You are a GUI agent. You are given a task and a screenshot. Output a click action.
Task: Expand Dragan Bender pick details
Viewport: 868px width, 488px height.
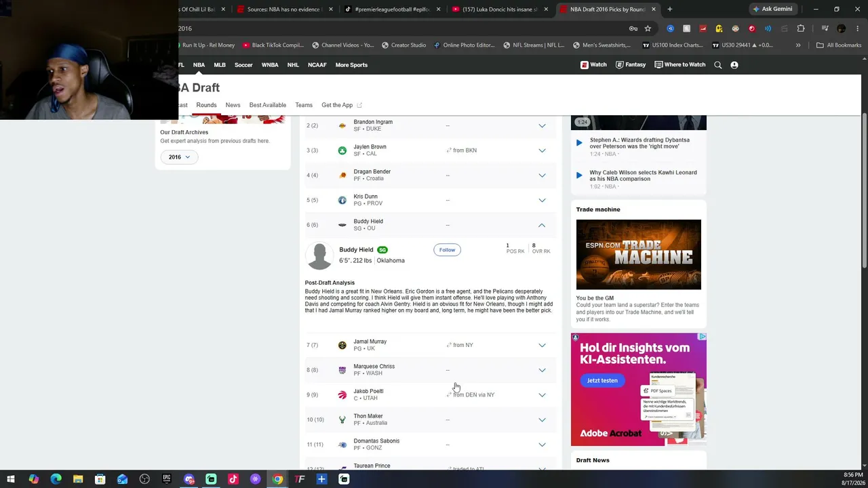tap(542, 175)
